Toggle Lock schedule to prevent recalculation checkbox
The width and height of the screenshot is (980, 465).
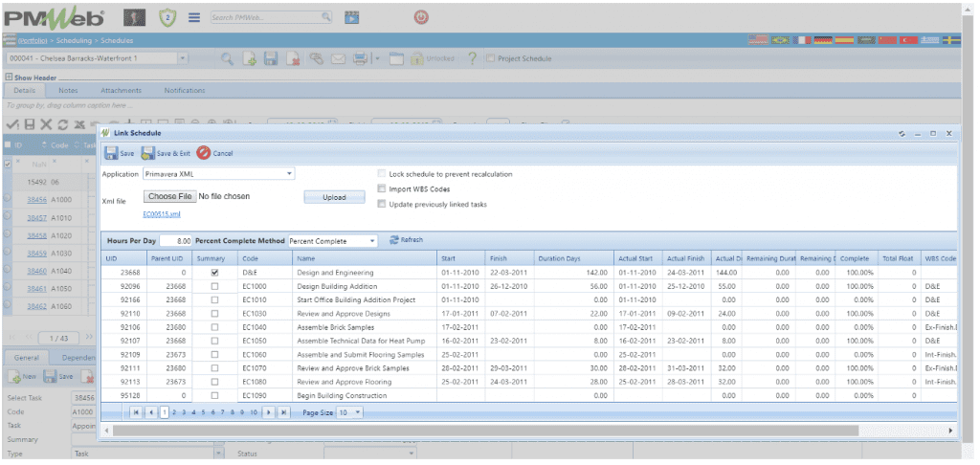point(382,174)
